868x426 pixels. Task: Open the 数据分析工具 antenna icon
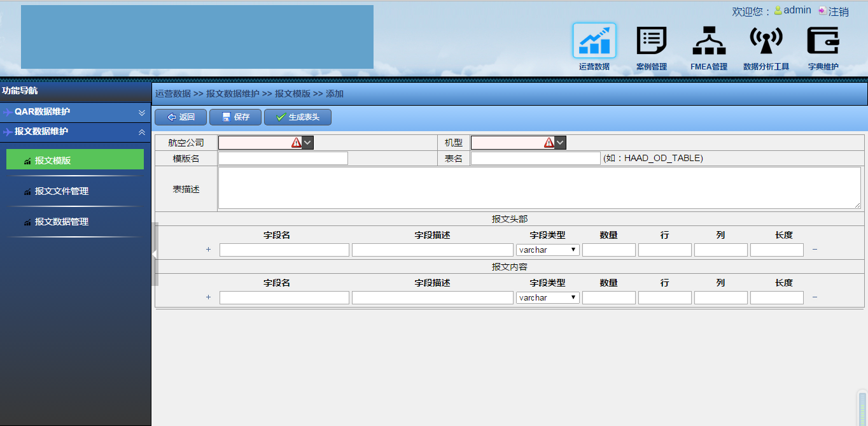coord(766,41)
